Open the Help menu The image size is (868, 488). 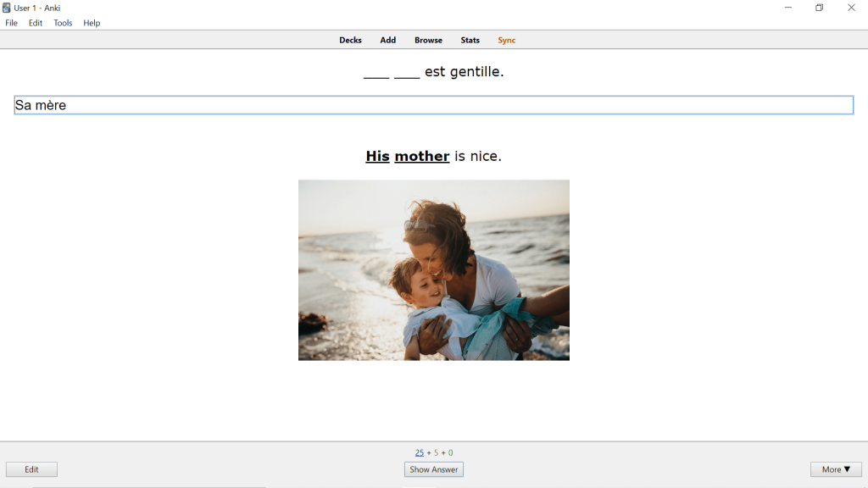click(92, 23)
